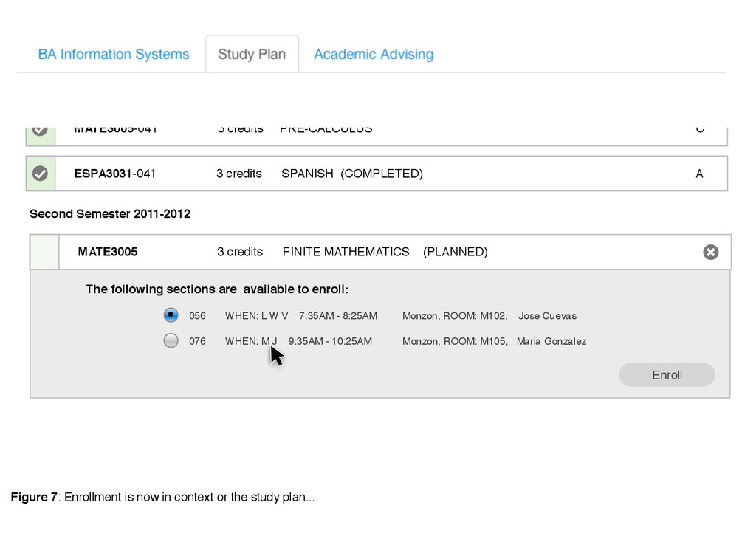Image resolution: width=756 pixels, height=553 pixels.
Task: Open the BA Information Systems tab
Action: 114,54
